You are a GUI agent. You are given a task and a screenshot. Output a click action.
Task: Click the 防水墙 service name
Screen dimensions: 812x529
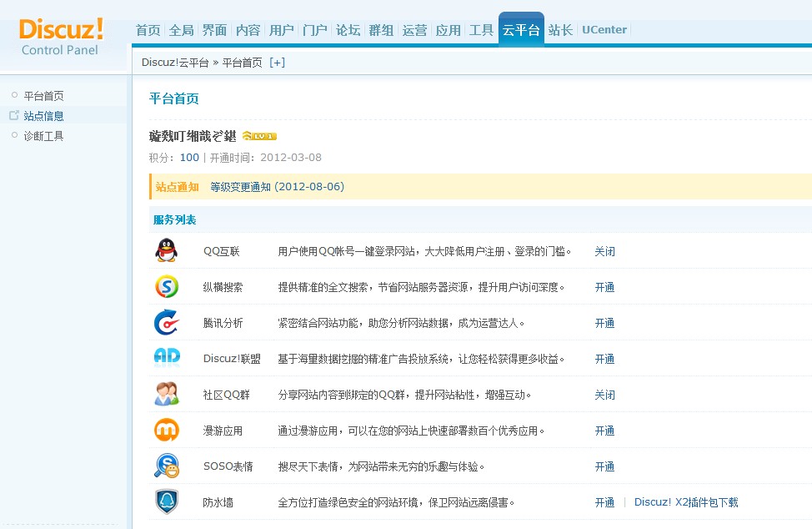pos(218,502)
